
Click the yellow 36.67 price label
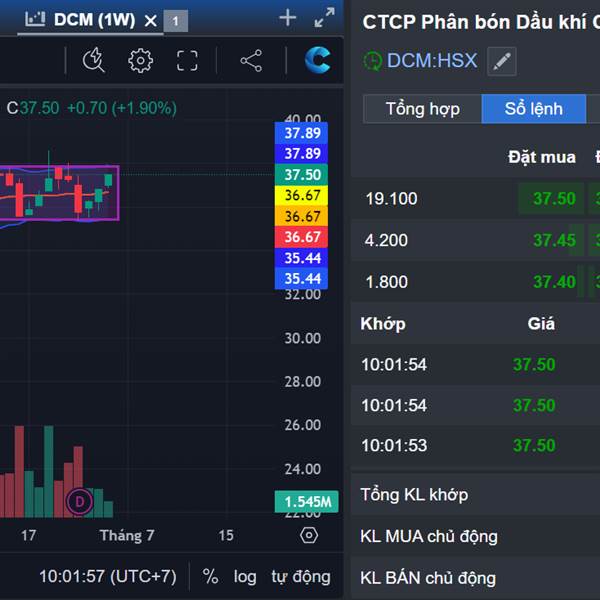(302, 195)
